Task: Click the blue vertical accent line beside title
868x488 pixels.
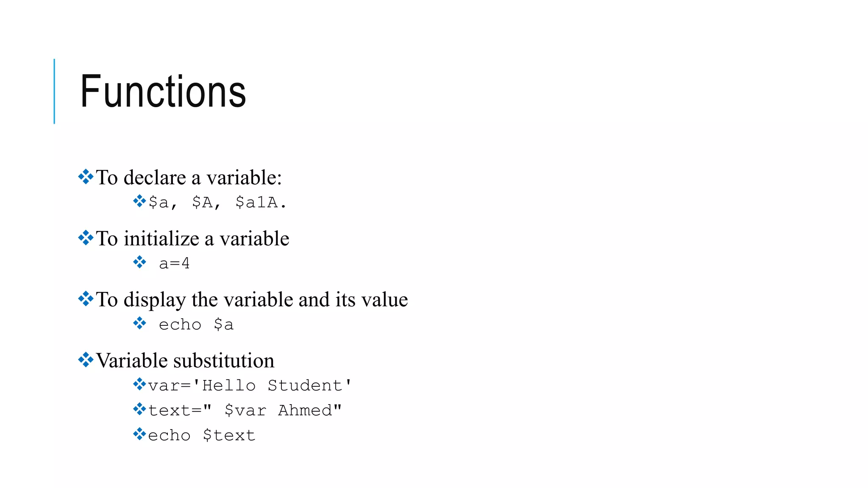Action: [54, 91]
